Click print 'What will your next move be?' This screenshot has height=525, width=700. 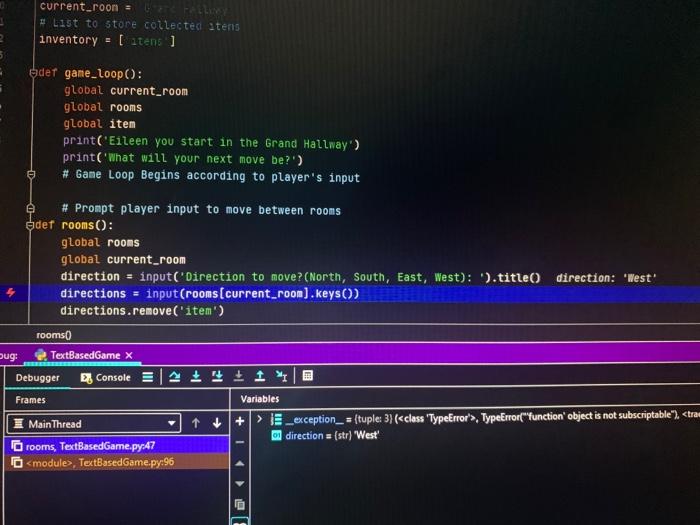(x=182, y=158)
